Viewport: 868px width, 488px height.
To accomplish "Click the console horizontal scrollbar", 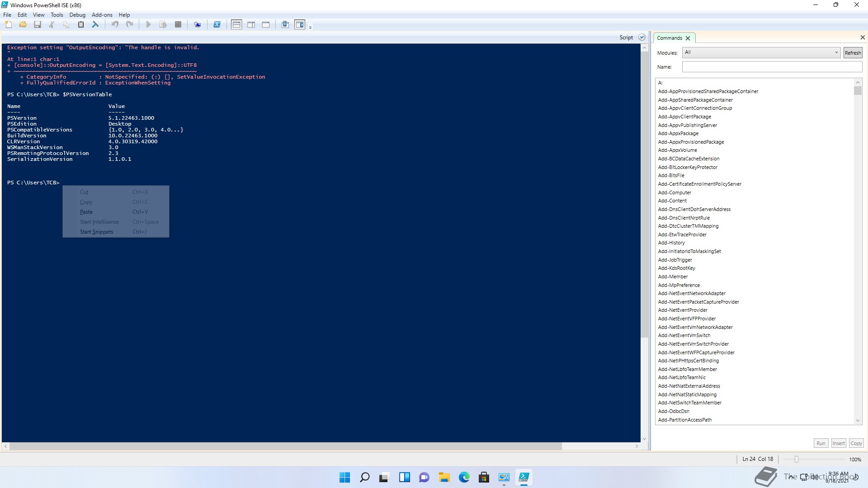I will [x=286, y=446].
